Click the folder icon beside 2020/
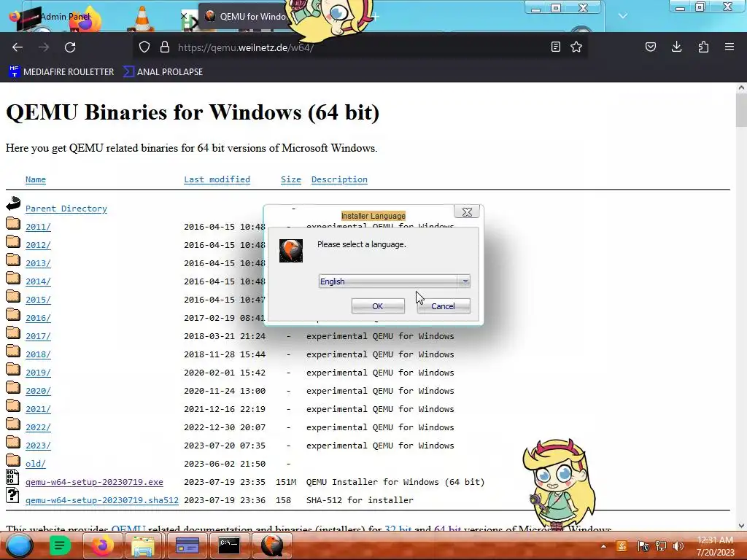Screen dimensions: 747x560 13,387
